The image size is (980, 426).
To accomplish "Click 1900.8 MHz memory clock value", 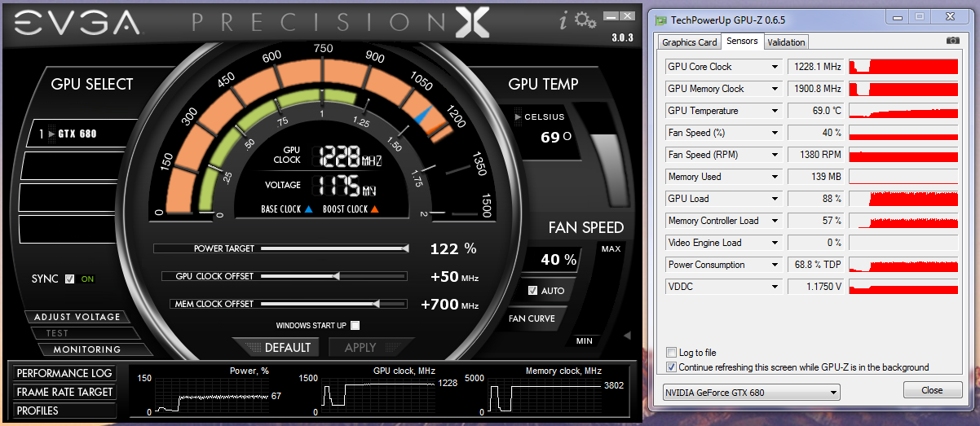I will (815, 89).
